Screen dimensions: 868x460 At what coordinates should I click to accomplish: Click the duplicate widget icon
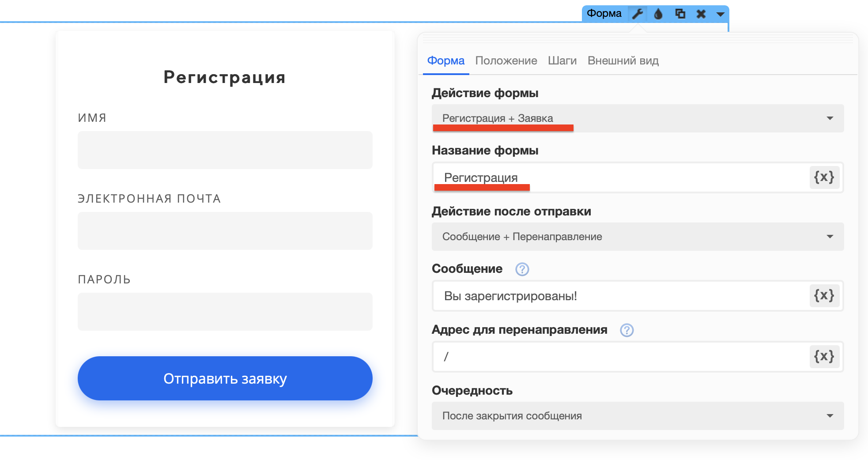coord(680,14)
